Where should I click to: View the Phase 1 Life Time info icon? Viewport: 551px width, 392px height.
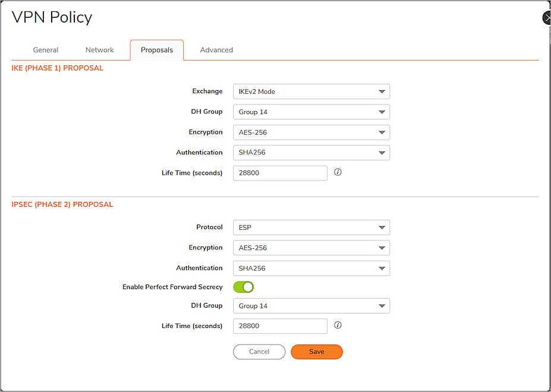click(338, 172)
